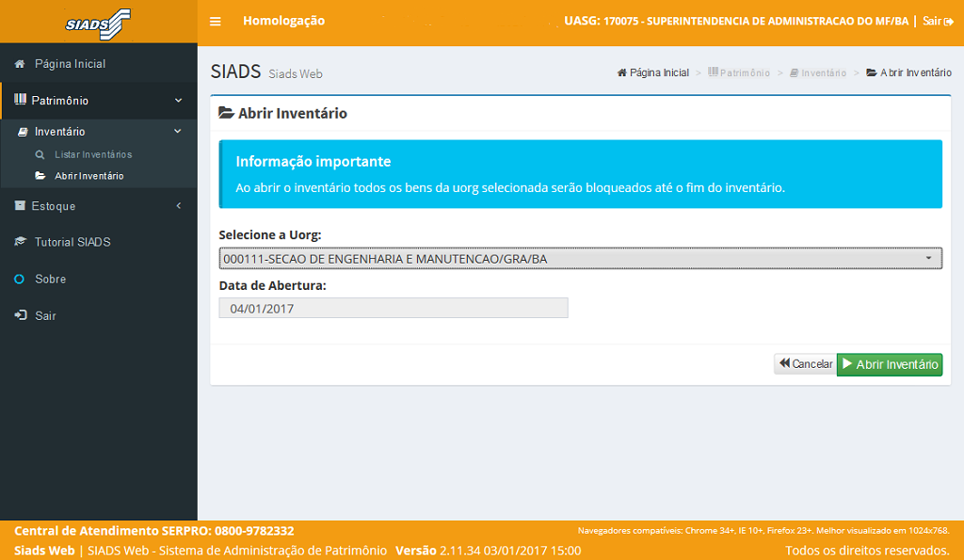964x560 pixels.
Task: Expand the Estoque menu chevron
Action: tap(178, 205)
